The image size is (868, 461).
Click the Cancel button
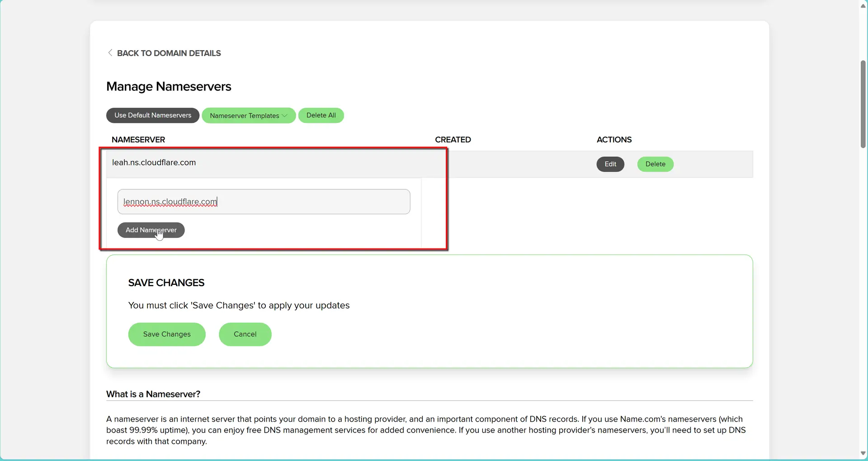[x=245, y=334]
